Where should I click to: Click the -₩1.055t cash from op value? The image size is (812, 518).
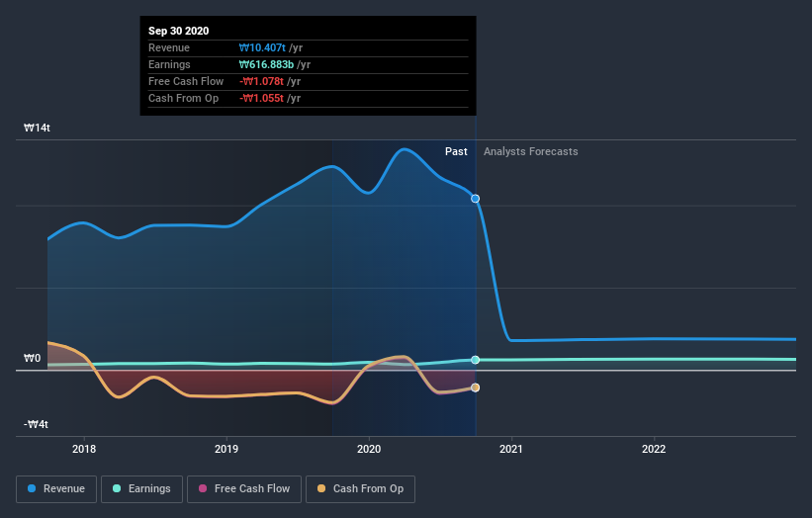[261, 98]
